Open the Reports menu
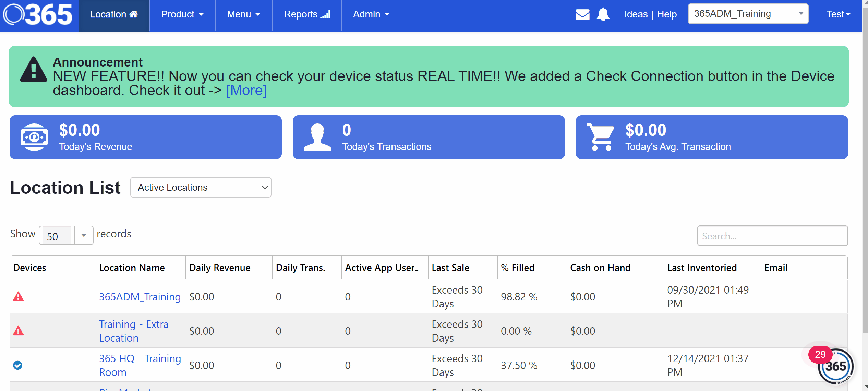Image resolution: width=868 pixels, height=391 pixels. pos(307,14)
